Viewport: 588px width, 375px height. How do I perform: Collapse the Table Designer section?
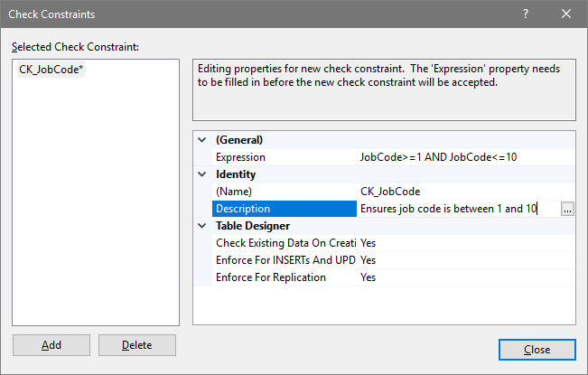pos(202,226)
